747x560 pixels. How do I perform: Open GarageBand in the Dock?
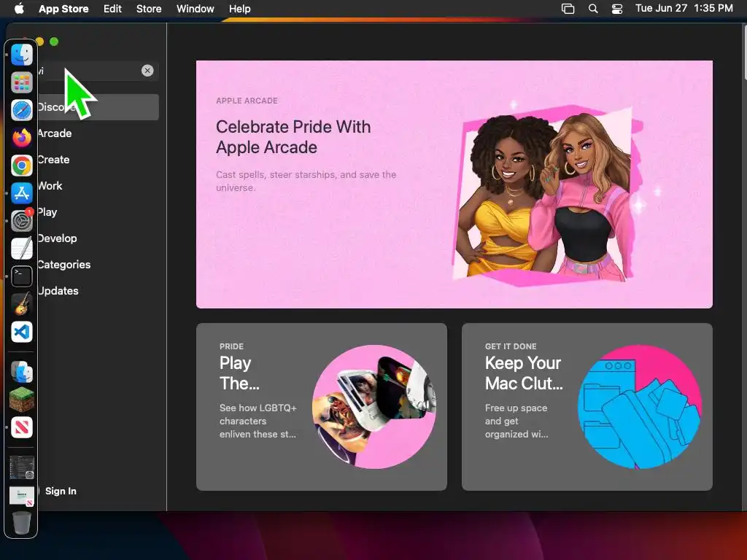tap(21, 304)
